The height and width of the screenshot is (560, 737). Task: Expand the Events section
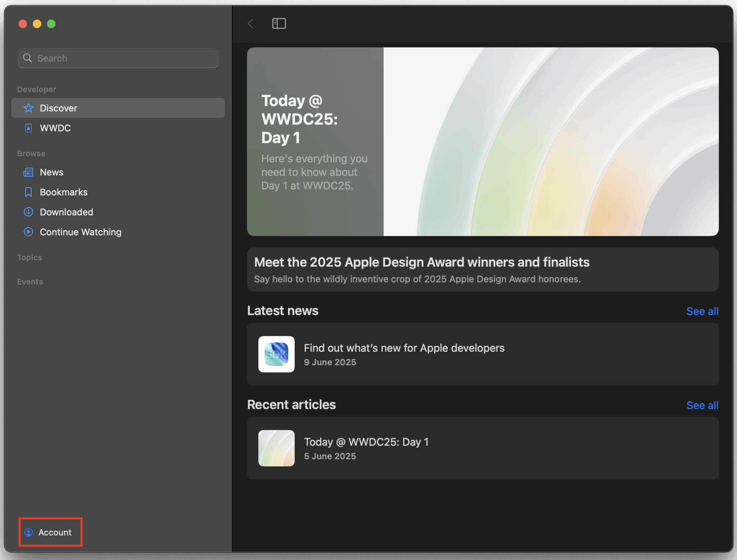(x=30, y=281)
